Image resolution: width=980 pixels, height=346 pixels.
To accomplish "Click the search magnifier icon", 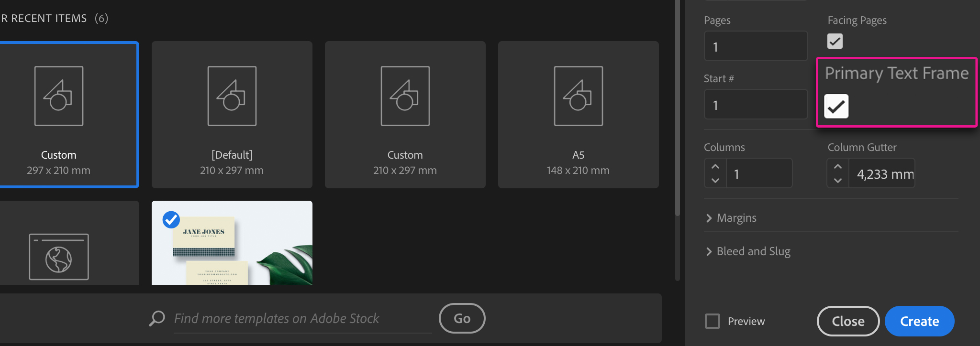I will pos(156,318).
